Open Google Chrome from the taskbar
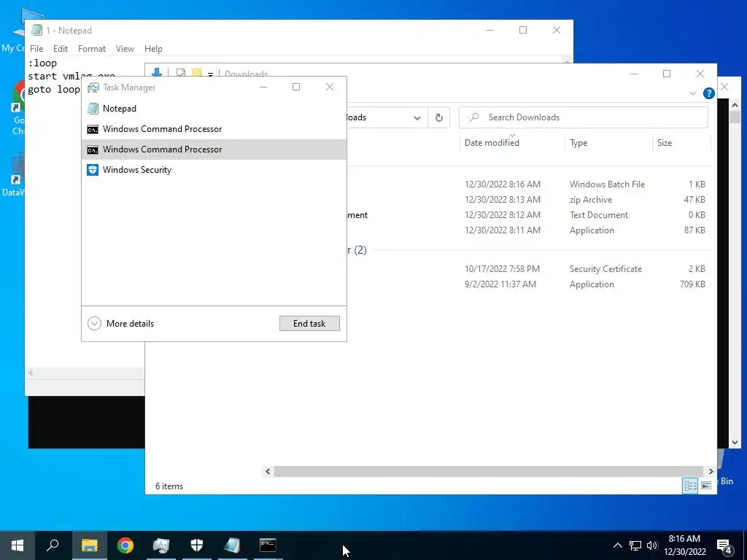Screen dimensions: 747x560 [x=125, y=545]
